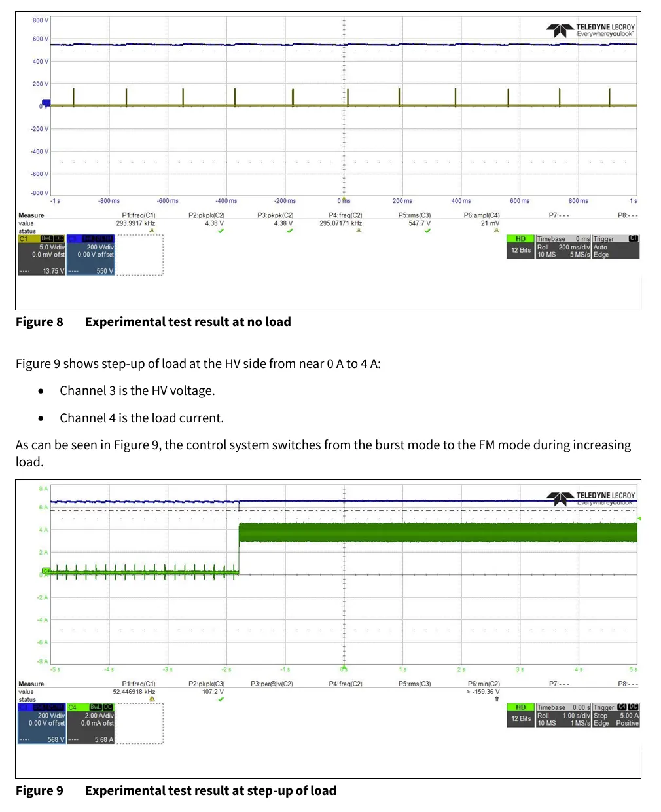The height and width of the screenshot is (812, 661).
Task: Click the bullet 'Channel 3 is the HV voltage.'
Action: (x=137, y=391)
